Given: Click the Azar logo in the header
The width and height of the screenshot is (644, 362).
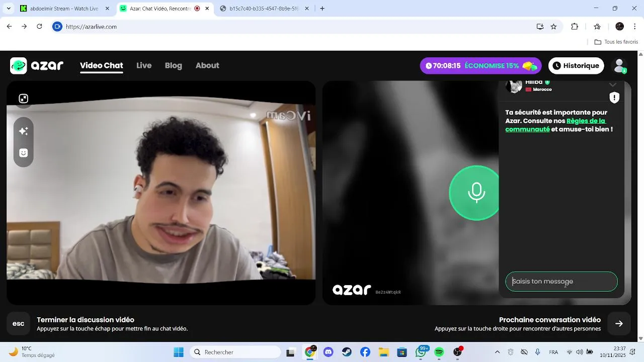Looking at the screenshot, I should [37, 66].
